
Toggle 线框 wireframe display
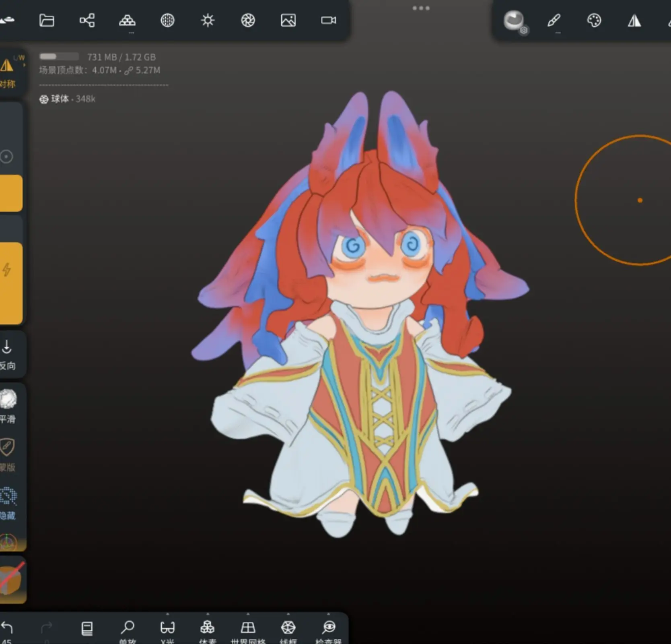tap(288, 628)
